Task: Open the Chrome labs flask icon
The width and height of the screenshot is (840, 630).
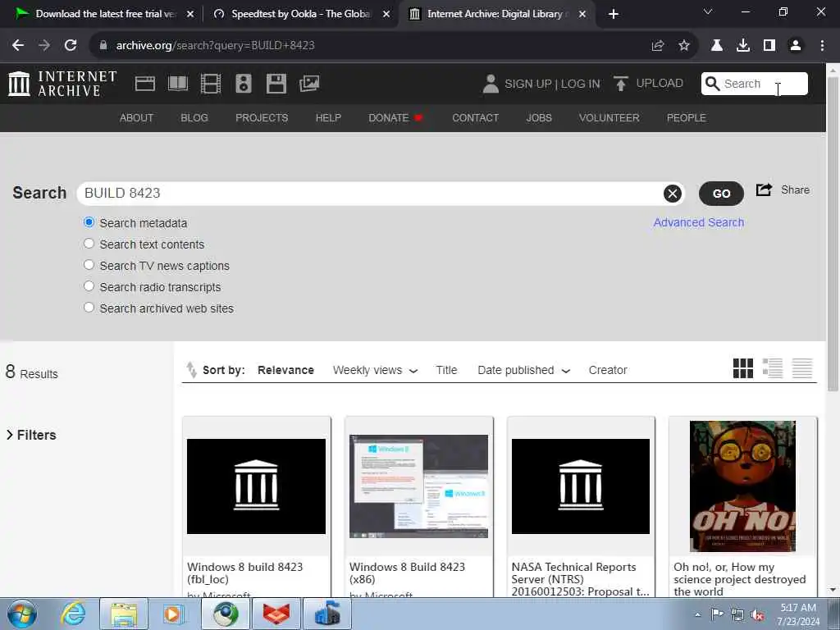Action: pyautogui.click(x=717, y=46)
